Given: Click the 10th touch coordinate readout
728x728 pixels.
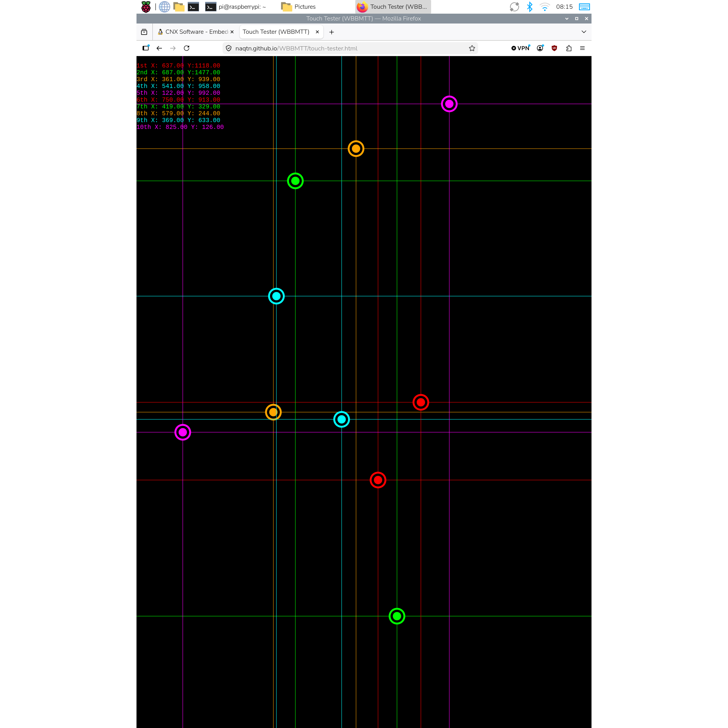Looking at the screenshot, I should [x=180, y=127].
